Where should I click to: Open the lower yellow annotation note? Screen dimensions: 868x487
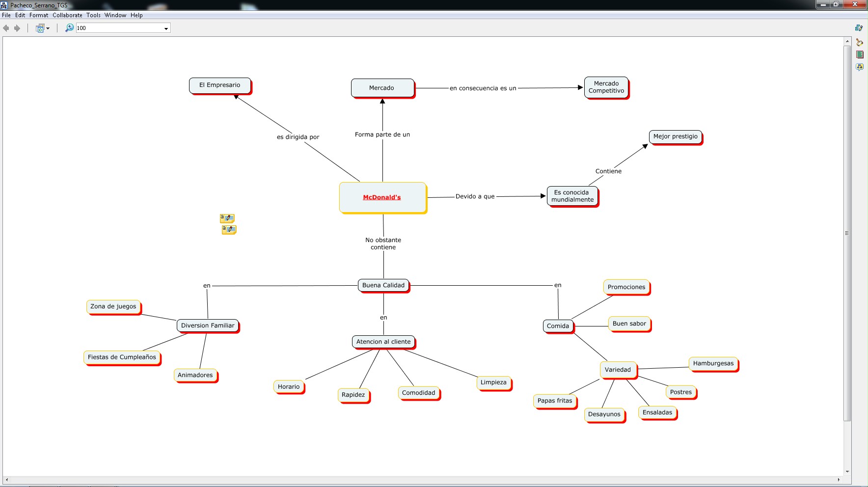coord(229,229)
